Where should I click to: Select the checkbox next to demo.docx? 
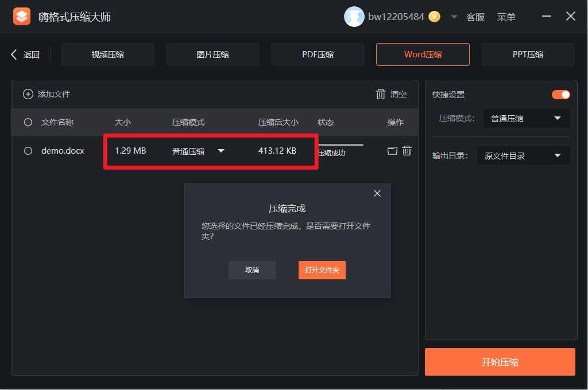pyautogui.click(x=28, y=151)
